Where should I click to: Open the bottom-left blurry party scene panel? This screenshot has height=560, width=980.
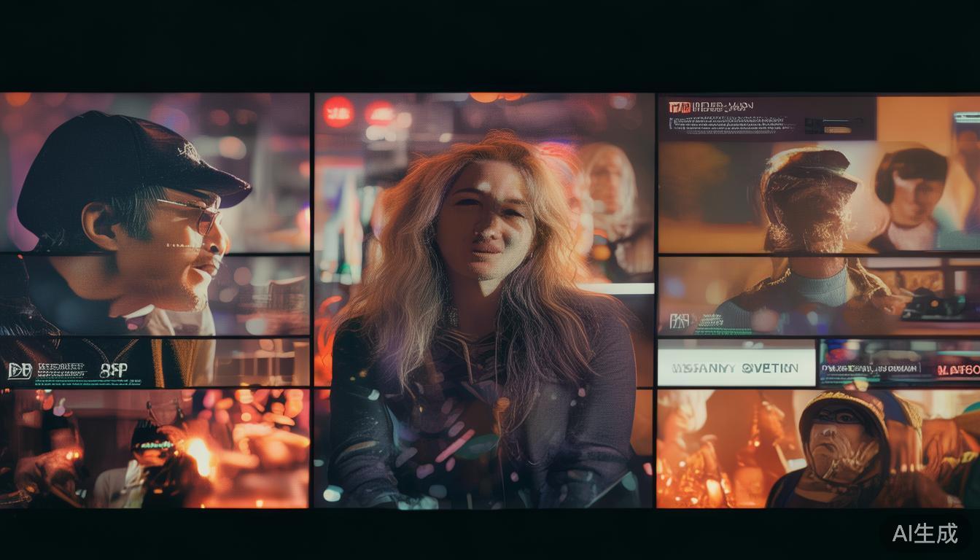click(154, 448)
